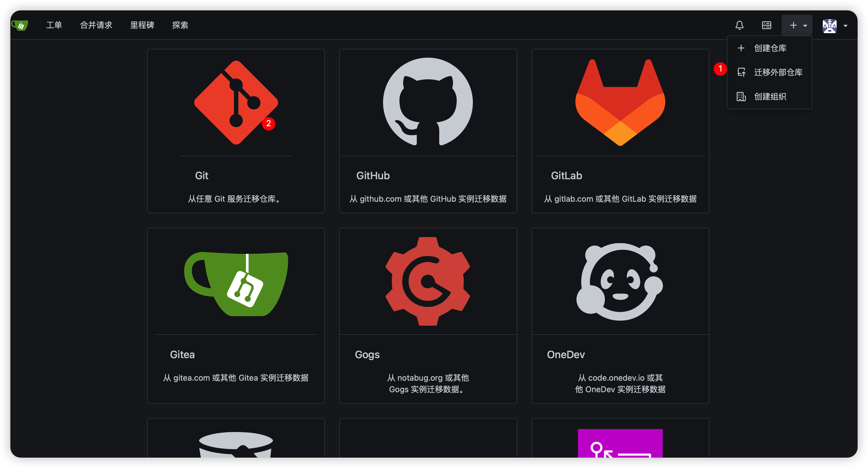This screenshot has width=868, height=468.
Task: Open the notifications bell
Action: [739, 25]
